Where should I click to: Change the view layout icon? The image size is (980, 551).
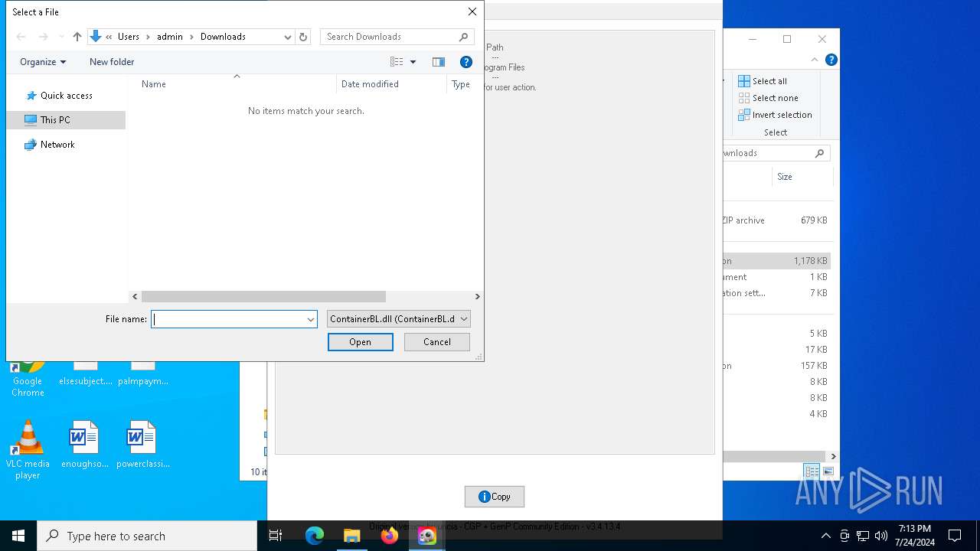pos(397,62)
